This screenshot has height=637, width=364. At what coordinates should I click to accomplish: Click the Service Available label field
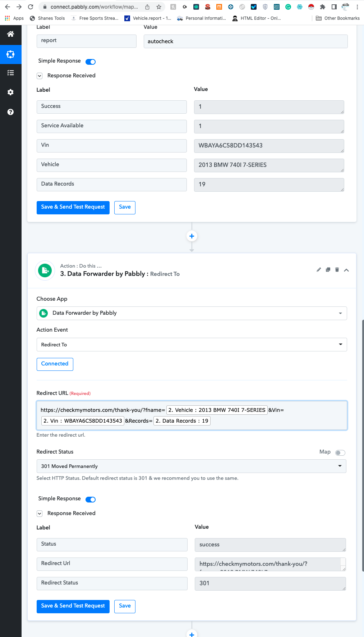pos(112,126)
